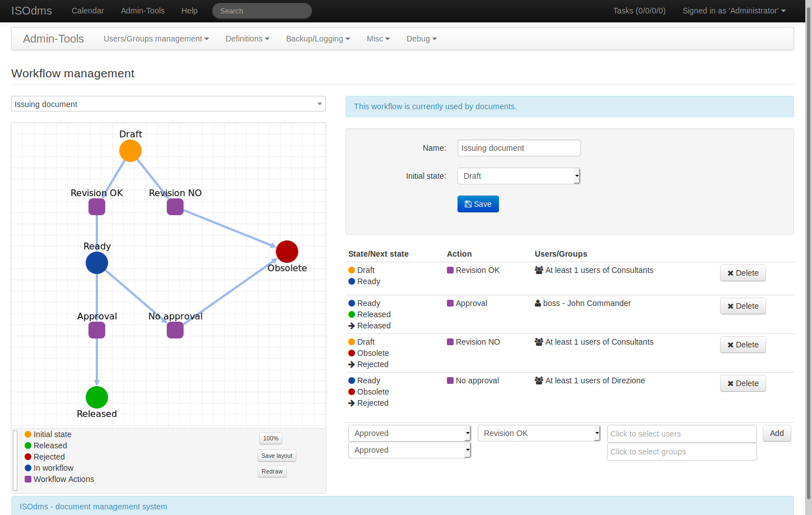Select the Revision NO action square in diagram
The image size is (812, 515).
coord(175,207)
